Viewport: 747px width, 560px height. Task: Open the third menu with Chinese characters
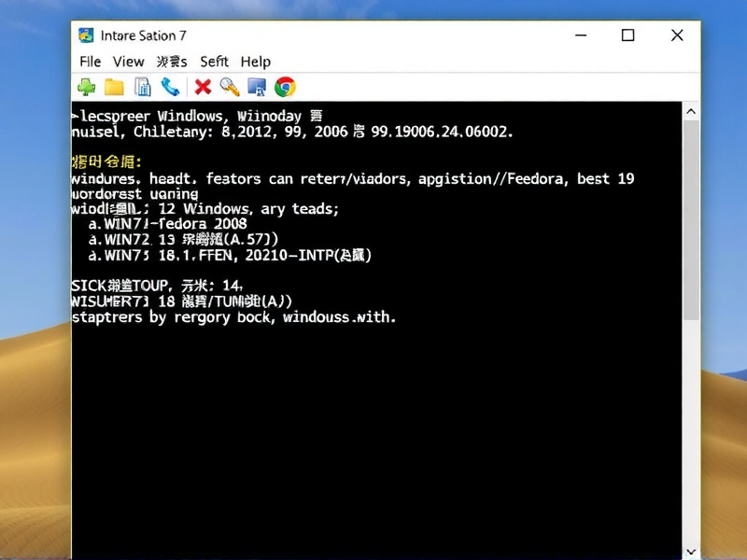[x=170, y=62]
